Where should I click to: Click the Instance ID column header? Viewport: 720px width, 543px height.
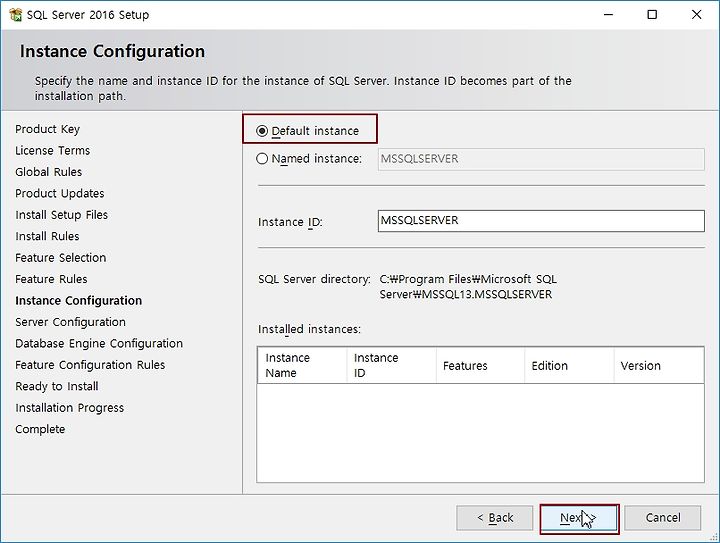pyautogui.click(x=391, y=365)
